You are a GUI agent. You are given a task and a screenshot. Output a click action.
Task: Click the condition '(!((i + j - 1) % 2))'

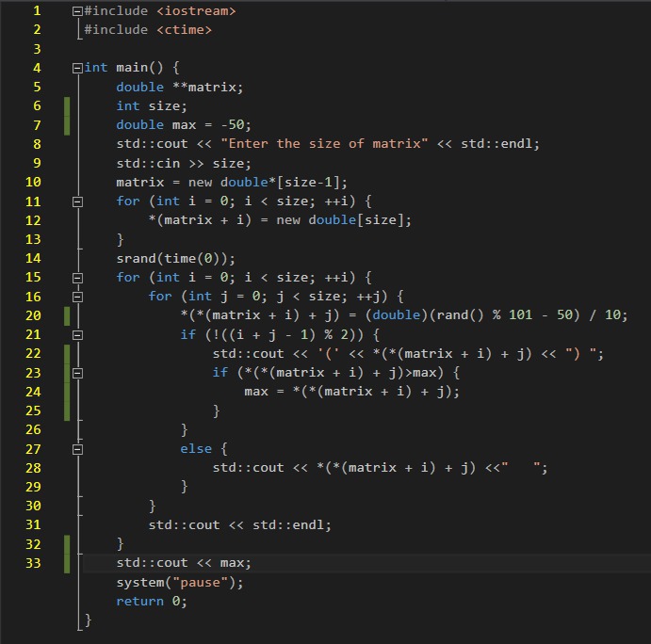tap(285, 335)
